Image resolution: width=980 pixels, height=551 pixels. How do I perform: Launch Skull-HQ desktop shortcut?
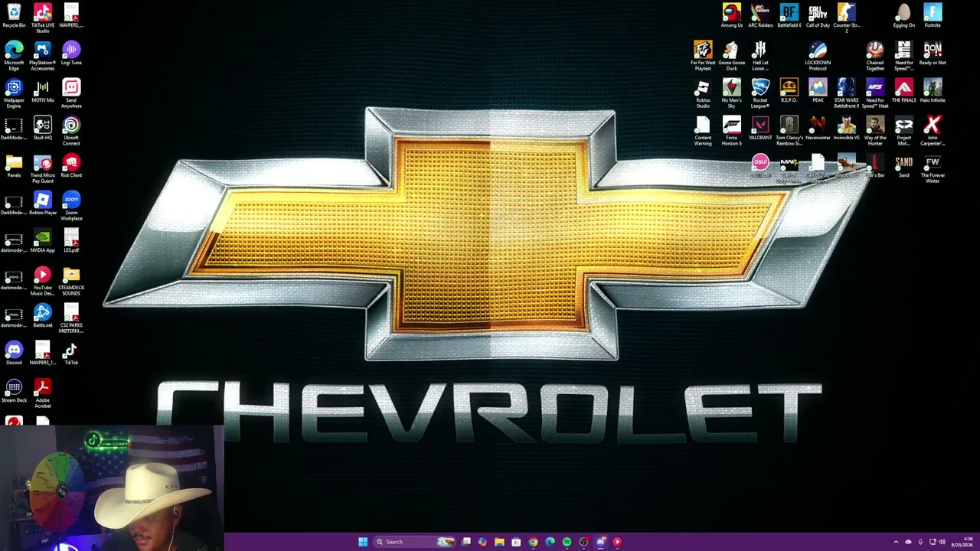[43, 128]
